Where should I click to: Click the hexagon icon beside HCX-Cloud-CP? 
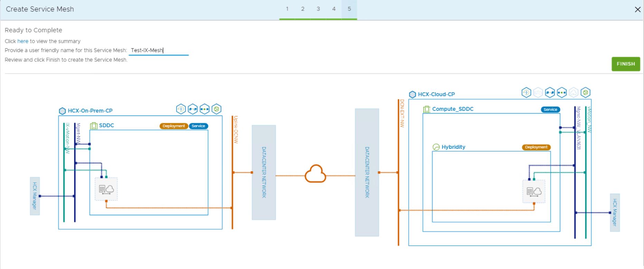pyautogui.click(x=412, y=94)
